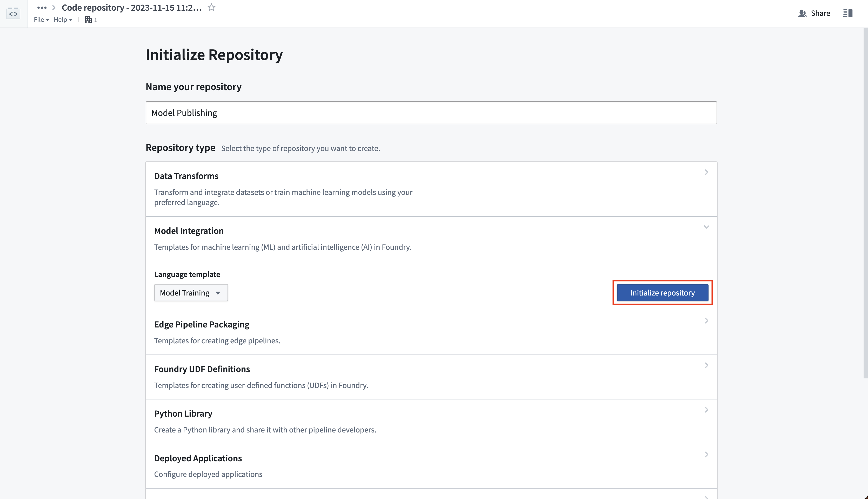Click the organization building icon
The height and width of the screenshot is (499, 868).
[x=88, y=19]
